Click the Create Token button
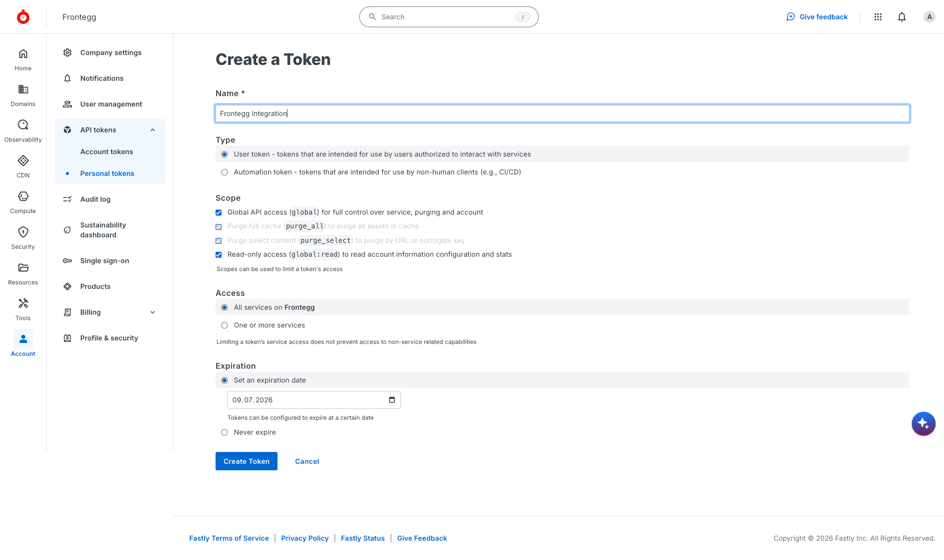944x560 pixels. click(x=246, y=461)
